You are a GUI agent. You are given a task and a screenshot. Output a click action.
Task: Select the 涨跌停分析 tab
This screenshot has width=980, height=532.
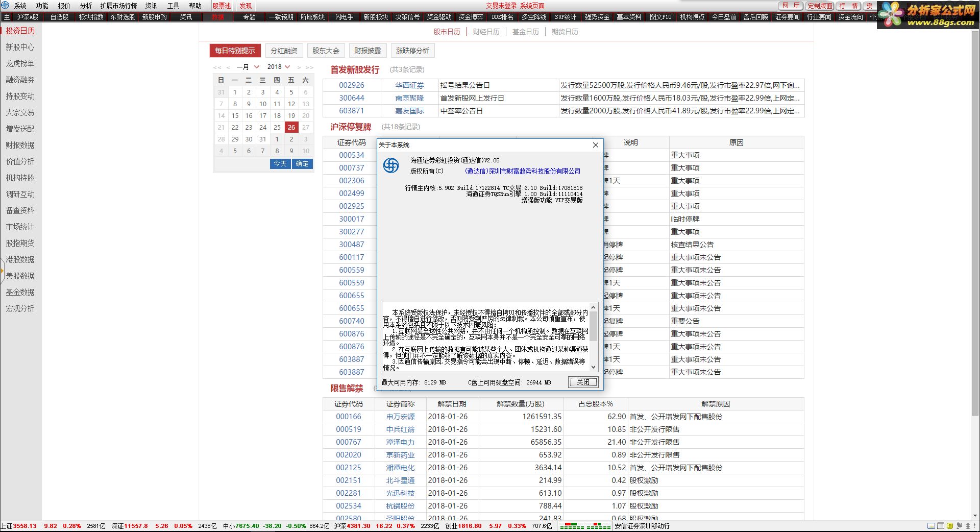tap(413, 51)
